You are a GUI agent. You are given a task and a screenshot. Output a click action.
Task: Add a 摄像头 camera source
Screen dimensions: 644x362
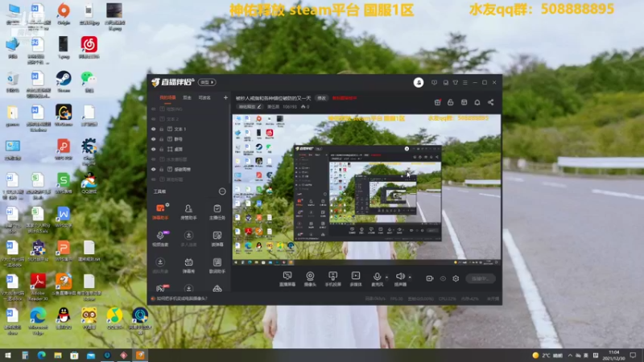(310, 278)
